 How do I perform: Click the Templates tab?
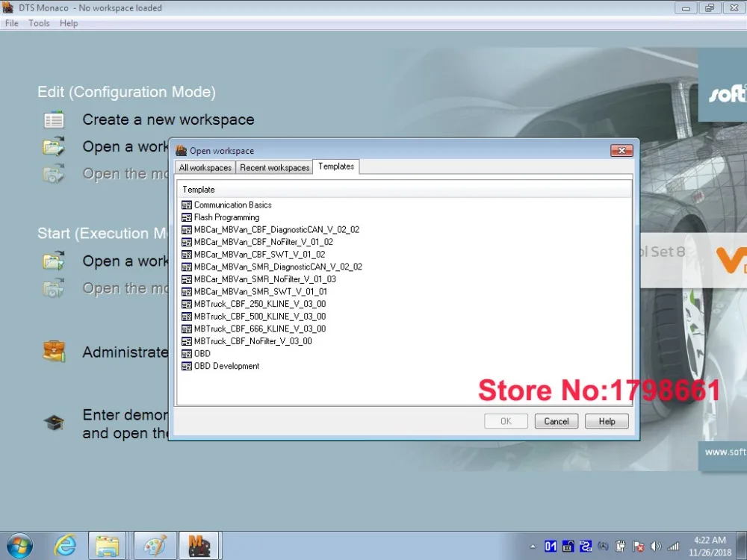(336, 167)
